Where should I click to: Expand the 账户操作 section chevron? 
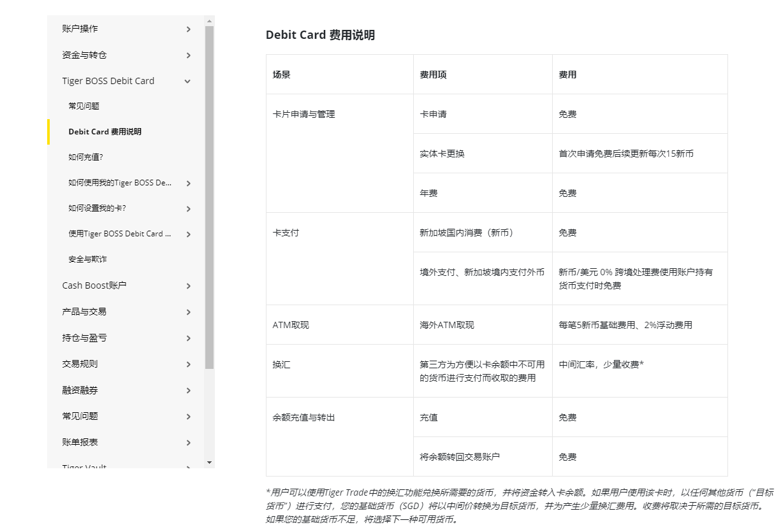(x=188, y=29)
